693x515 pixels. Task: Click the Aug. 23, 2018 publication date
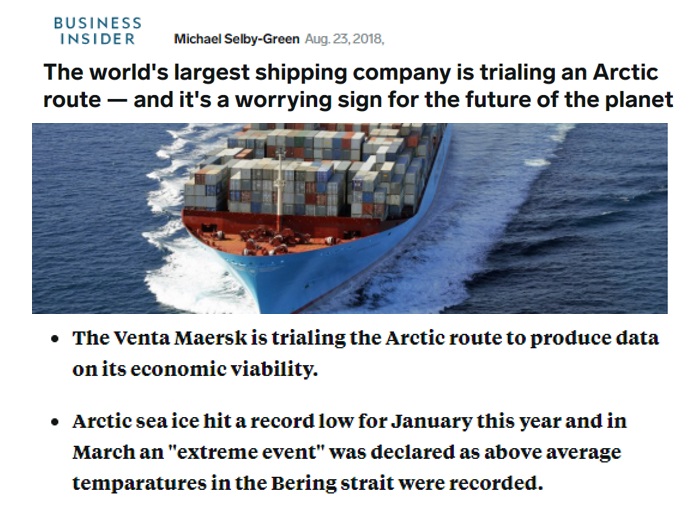point(344,39)
